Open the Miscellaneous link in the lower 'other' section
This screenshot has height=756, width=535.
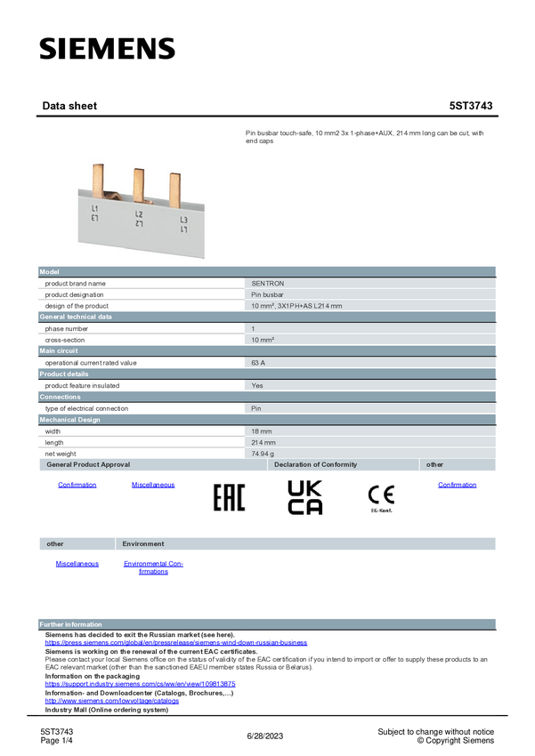pyautogui.click(x=77, y=564)
